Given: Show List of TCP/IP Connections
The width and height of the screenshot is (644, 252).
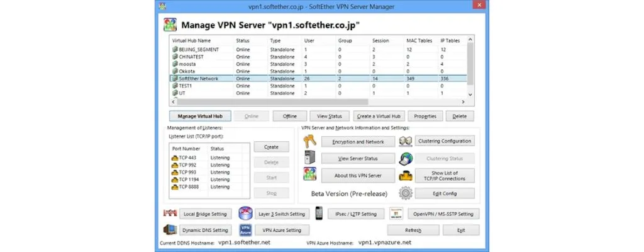Looking at the screenshot, I should 445,176.
